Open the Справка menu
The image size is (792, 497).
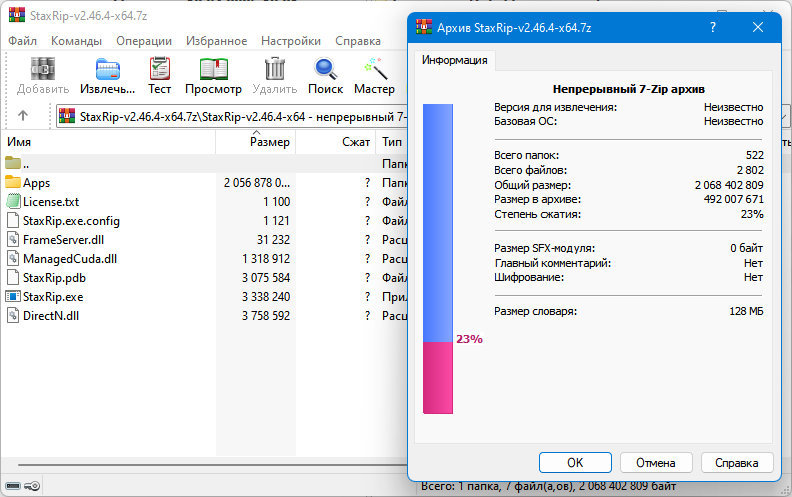pos(358,41)
